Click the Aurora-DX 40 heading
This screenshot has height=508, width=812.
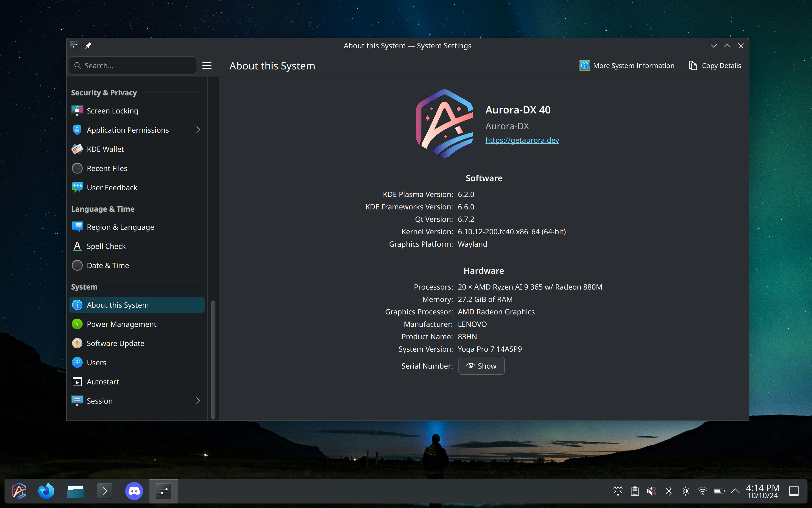coord(518,110)
